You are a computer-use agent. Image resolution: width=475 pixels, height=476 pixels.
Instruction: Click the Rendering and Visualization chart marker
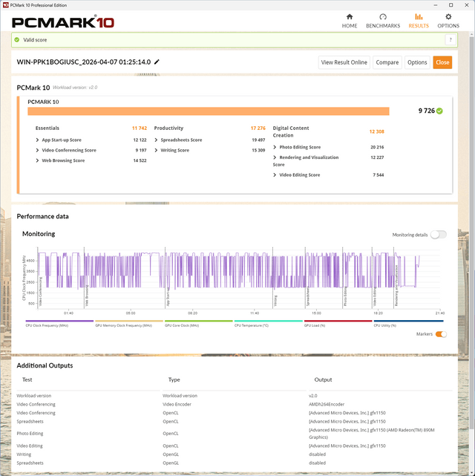396,285
